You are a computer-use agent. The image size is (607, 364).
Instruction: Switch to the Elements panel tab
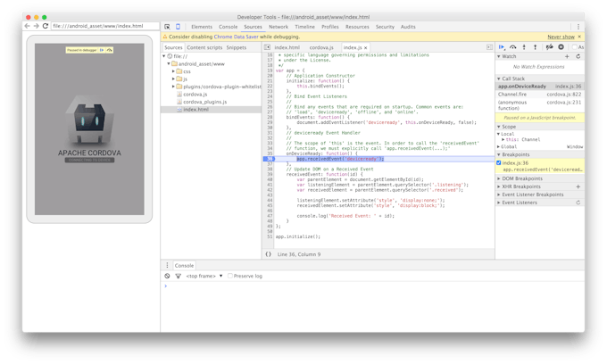point(202,27)
